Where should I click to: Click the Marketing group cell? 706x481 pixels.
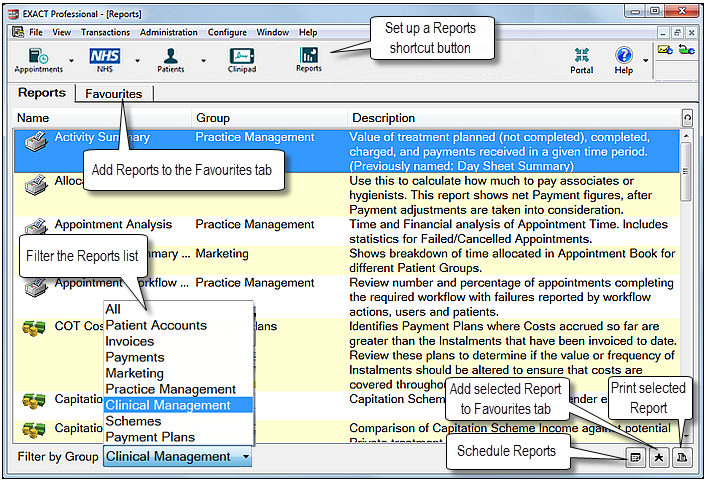(x=222, y=254)
